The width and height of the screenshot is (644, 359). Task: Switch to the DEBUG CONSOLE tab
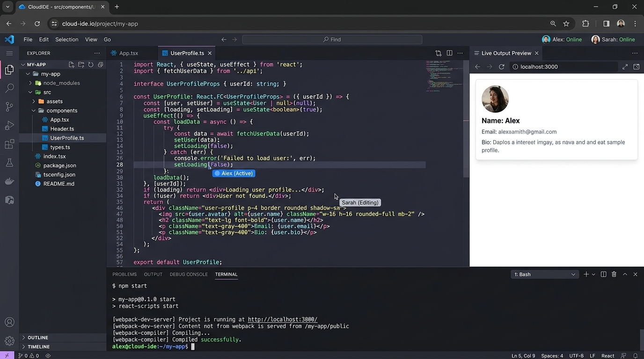189,274
